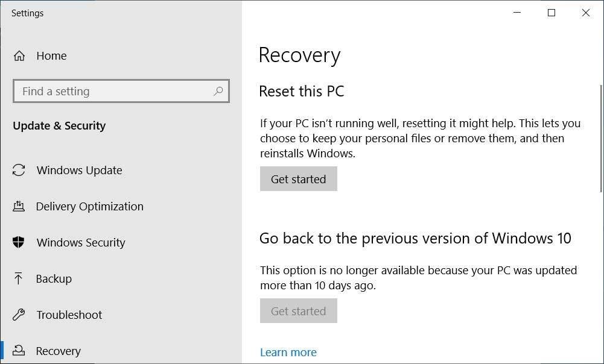604x364 pixels.
Task: Minimize the Settings window
Action: [x=517, y=13]
